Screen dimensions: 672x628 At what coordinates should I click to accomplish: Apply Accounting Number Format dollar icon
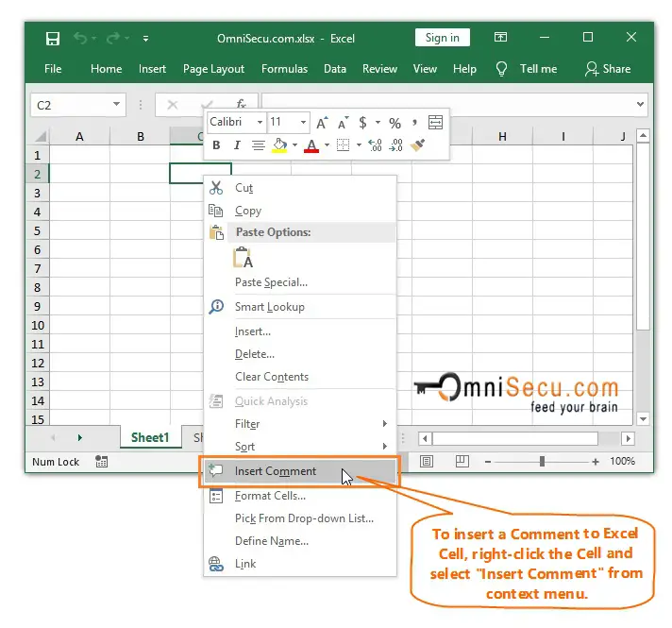pyautogui.click(x=362, y=123)
